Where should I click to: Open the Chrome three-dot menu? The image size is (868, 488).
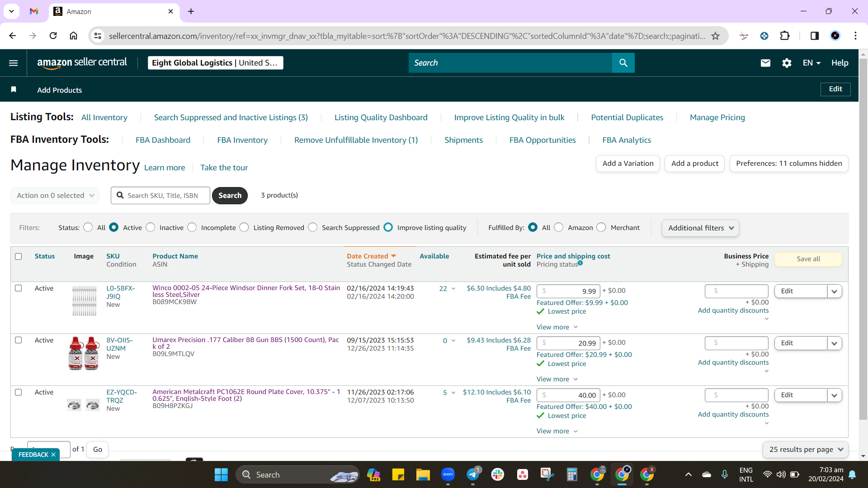click(x=855, y=36)
